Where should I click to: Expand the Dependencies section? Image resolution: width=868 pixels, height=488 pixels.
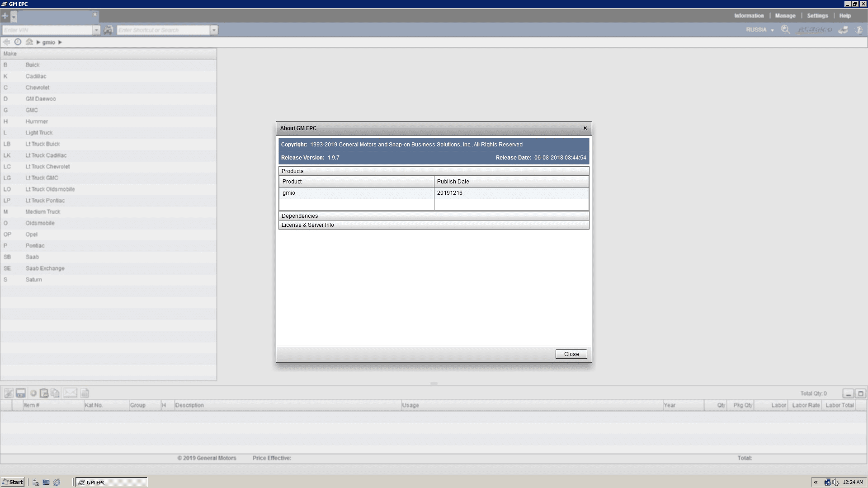300,216
